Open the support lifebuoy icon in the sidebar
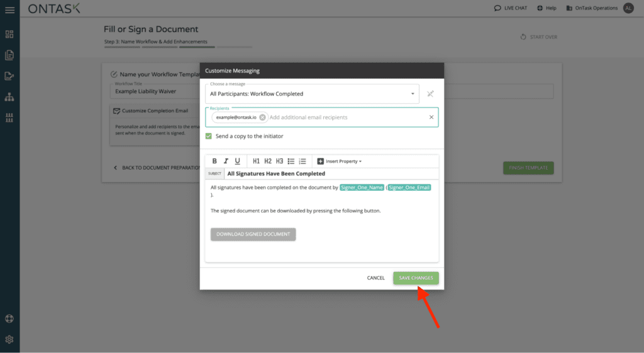 (x=9, y=318)
